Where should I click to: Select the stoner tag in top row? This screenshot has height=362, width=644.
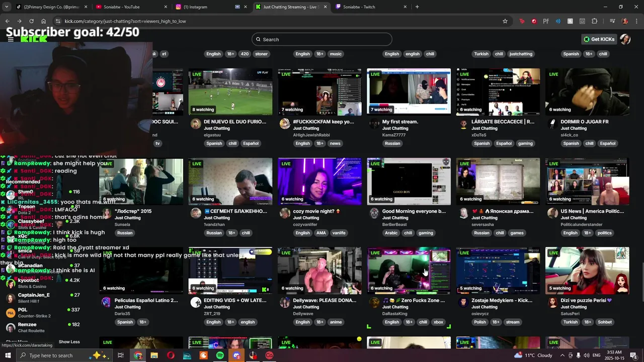261,54
